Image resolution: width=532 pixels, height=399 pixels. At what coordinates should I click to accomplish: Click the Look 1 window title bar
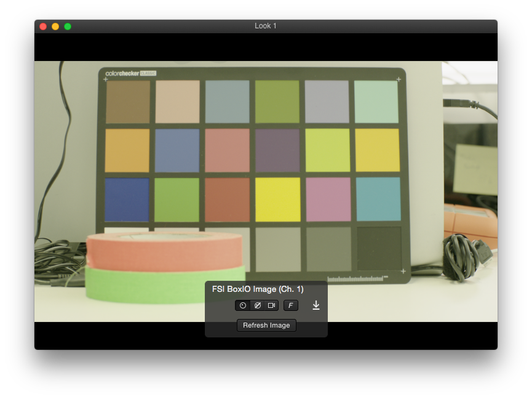[x=266, y=26]
